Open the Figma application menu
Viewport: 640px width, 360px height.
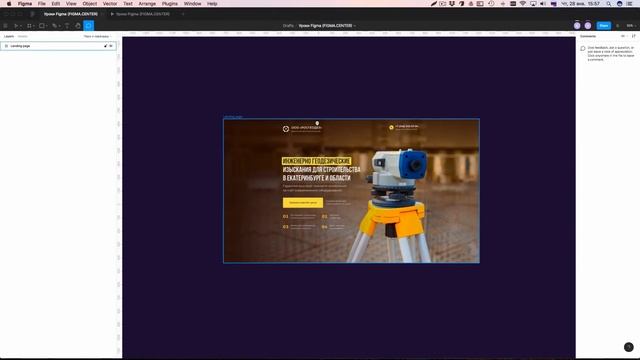pyautogui.click(x=25, y=4)
